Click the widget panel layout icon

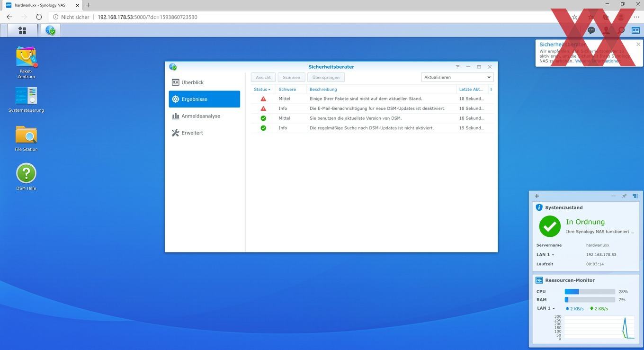pyautogui.click(x=635, y=196)
